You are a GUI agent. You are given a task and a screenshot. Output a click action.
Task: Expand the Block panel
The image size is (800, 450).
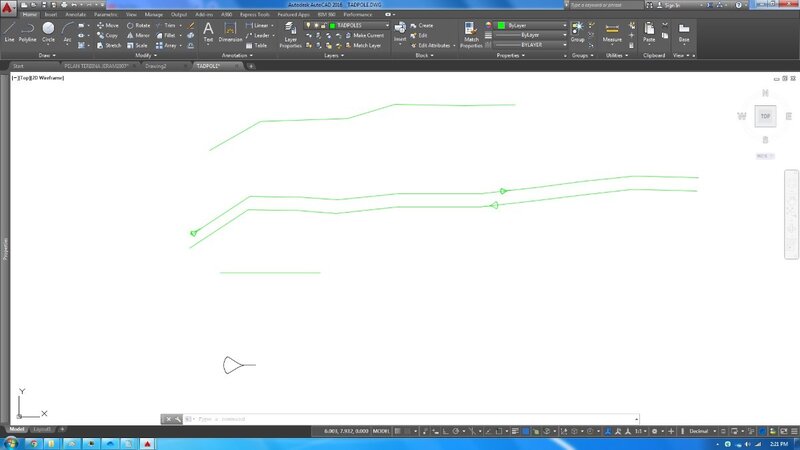pyautogui.click(x=424, y=55)
